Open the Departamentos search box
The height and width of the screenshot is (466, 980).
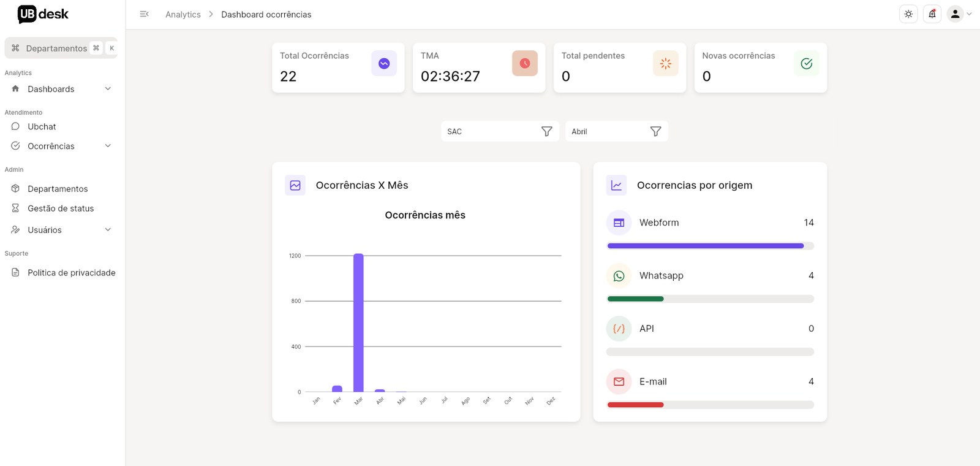pyautogui.click(x=61, y=48)
